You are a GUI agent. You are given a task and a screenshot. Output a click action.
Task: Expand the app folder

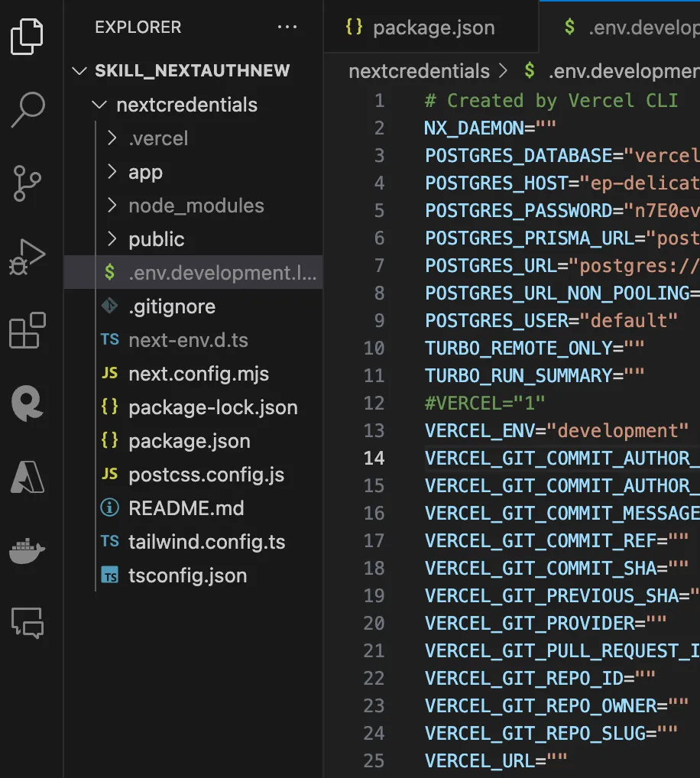point(145,172)
